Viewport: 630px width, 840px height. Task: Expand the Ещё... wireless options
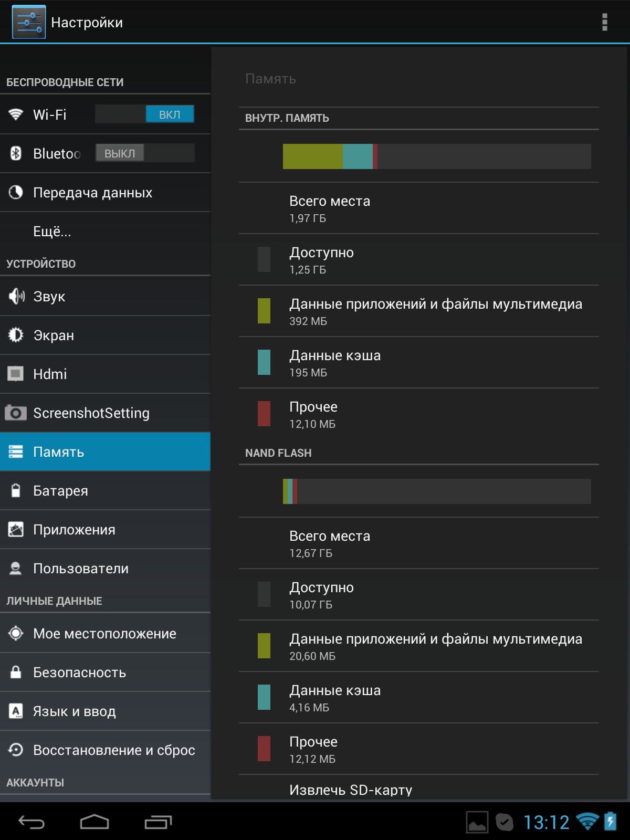click(x=52, y=232)
